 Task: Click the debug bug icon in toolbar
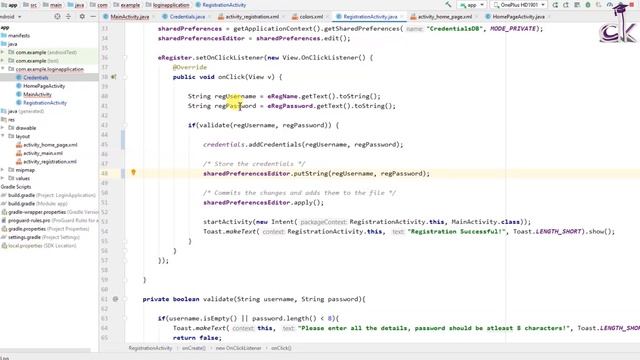coord(588,5)
